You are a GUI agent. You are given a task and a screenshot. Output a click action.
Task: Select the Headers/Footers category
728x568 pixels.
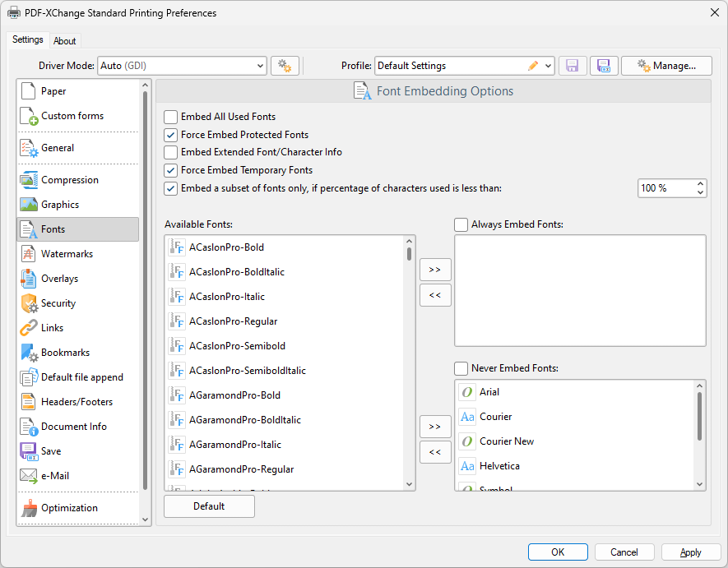tap(77, 402)
